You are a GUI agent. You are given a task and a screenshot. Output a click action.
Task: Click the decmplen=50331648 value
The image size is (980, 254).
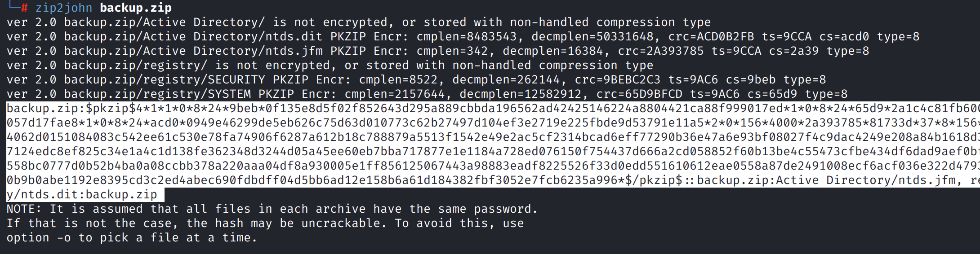[589, 36]
